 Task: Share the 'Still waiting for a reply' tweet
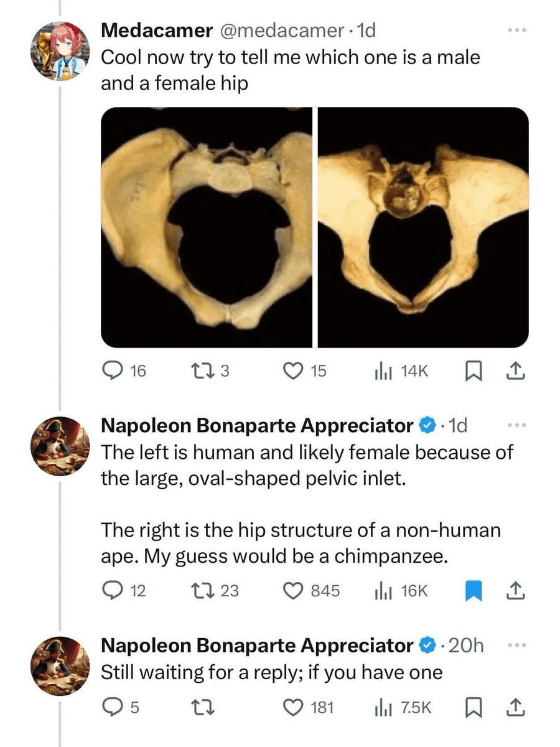516,708
